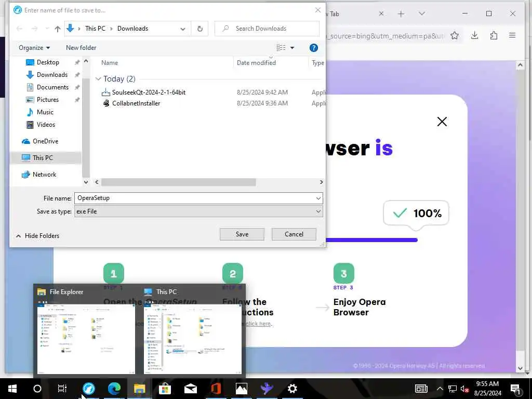Click the view layout icon

[281, 48]
